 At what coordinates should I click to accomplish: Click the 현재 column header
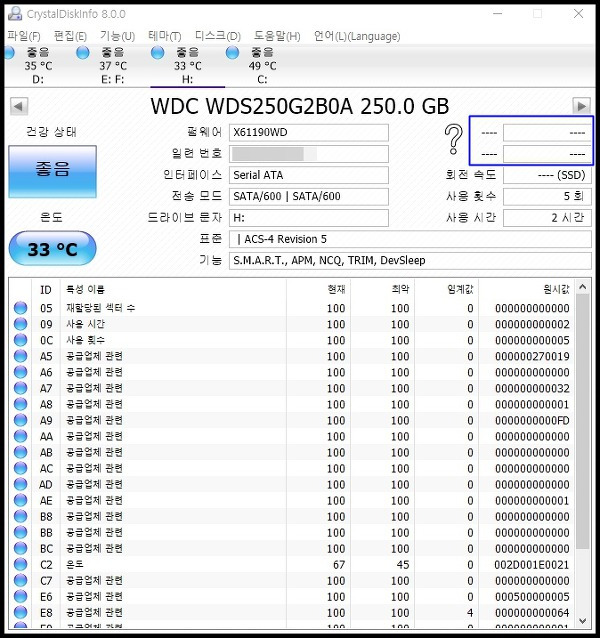coord(319,290)
